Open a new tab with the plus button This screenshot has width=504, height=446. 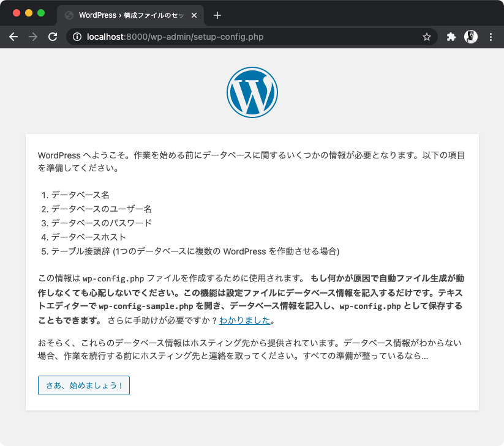click(x=217, y=15)
